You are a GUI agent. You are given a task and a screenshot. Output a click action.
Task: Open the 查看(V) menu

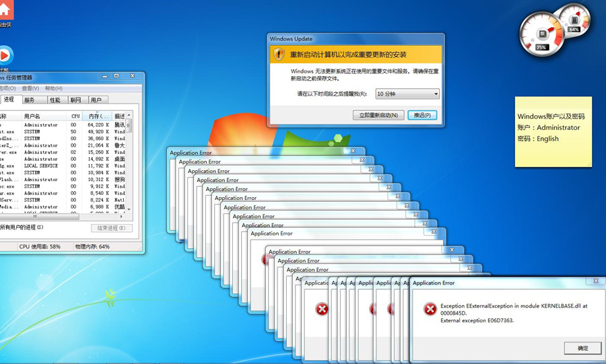point(30,88)
